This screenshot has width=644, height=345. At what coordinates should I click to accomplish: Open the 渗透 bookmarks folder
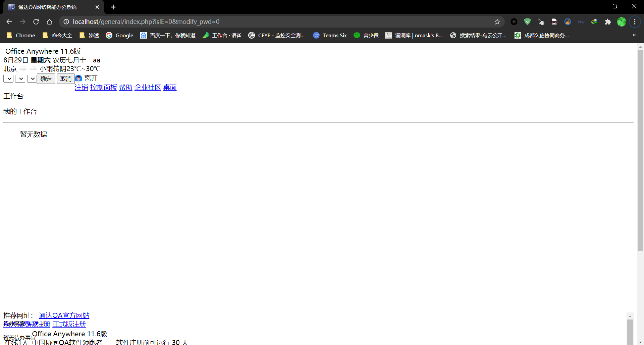[89, 35]
